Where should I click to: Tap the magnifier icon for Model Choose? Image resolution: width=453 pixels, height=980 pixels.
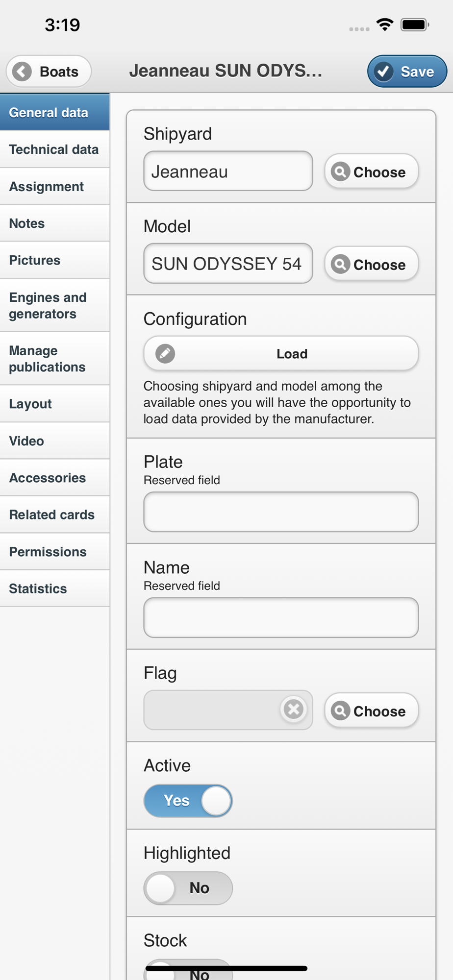pos(340,264)
